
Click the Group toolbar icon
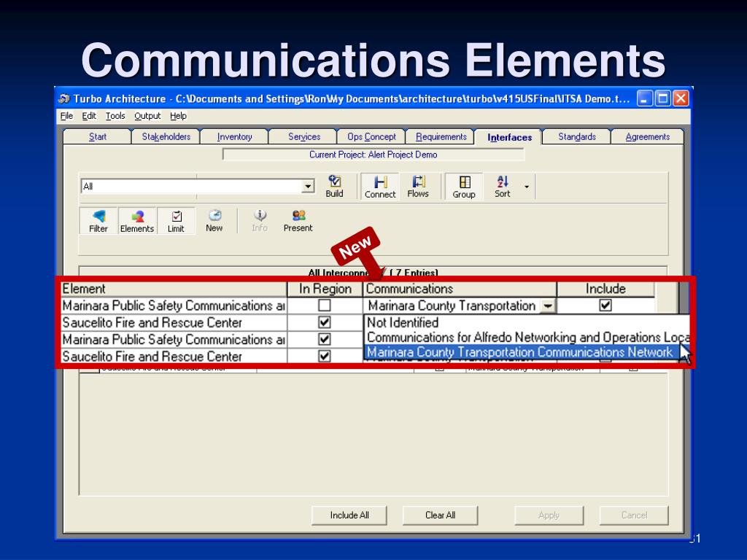pos(464,187)
